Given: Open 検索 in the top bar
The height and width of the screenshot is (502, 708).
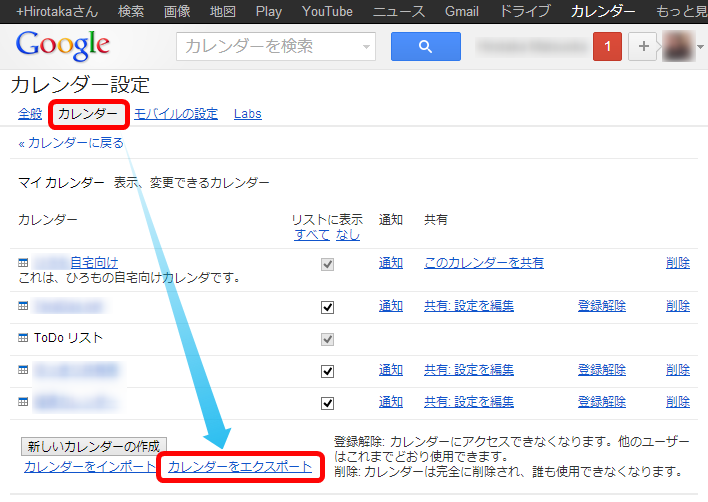Looking at the screenshot, I should pos(131,11).
